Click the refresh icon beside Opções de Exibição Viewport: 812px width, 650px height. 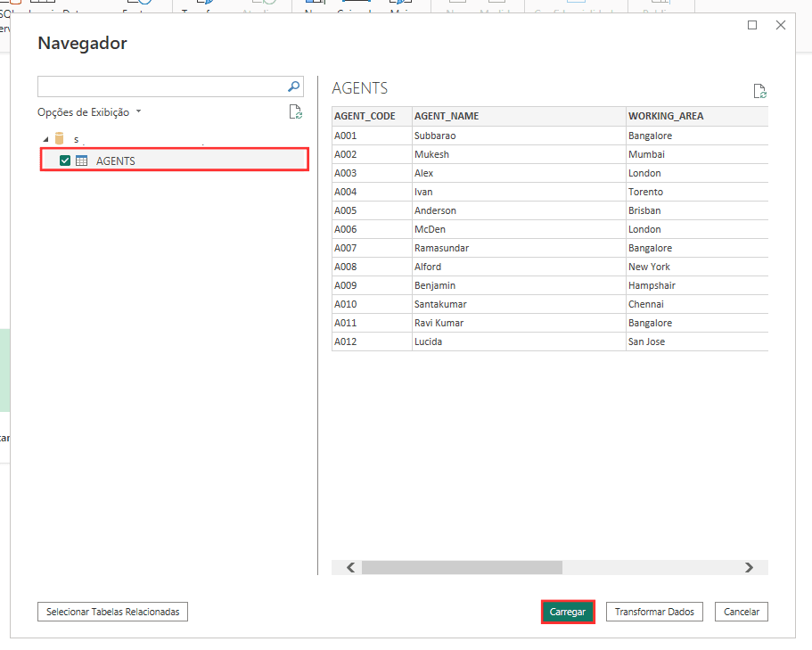click(x=295, y=112)
